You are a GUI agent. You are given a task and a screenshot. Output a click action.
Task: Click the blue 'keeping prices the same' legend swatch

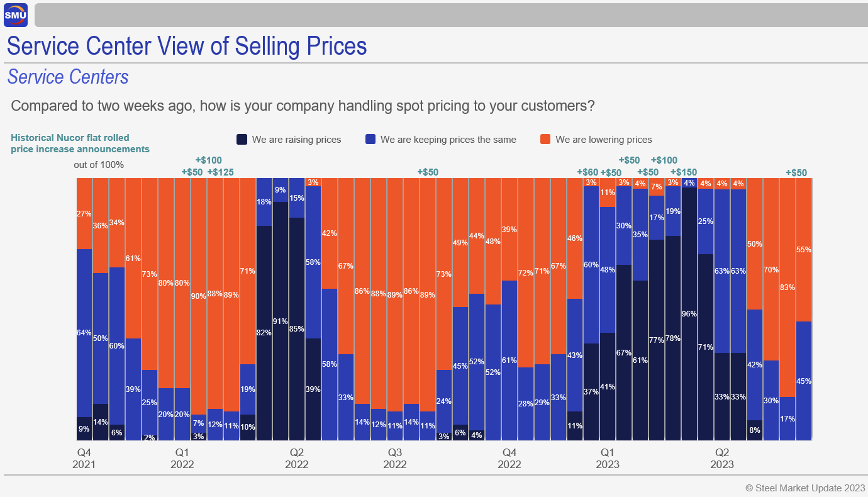(x=370, y=140)
